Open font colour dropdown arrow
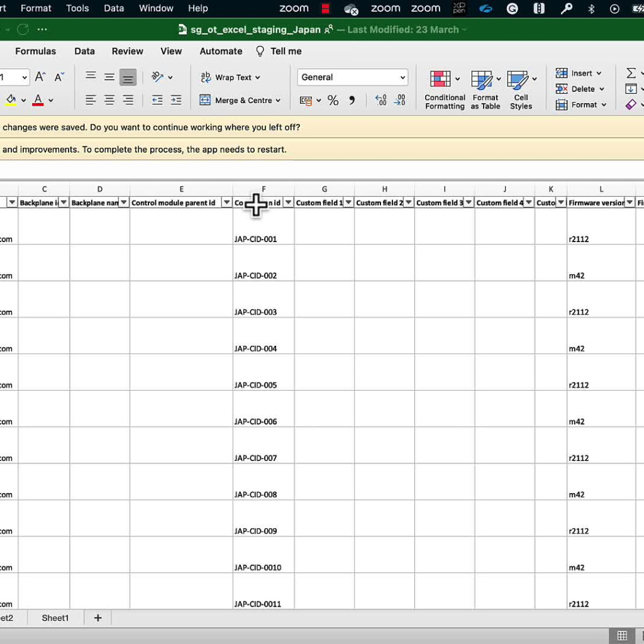This screenshot has width=644, height=644. (51, 100)
